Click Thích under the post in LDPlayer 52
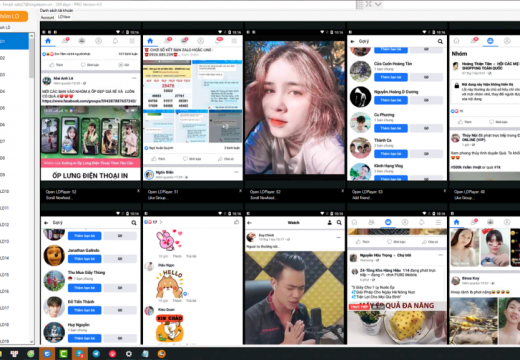The height and width of the screenshot is (360, 520). (x=56, y=65)
